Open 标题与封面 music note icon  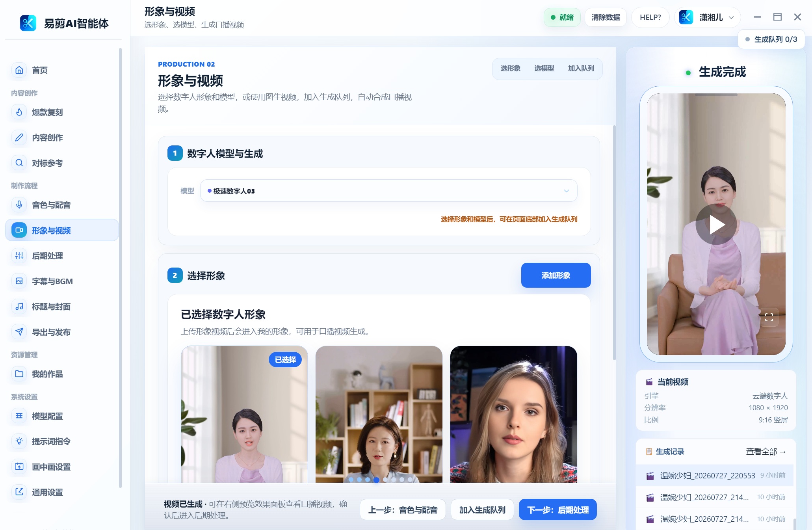[x=19, y=307]
